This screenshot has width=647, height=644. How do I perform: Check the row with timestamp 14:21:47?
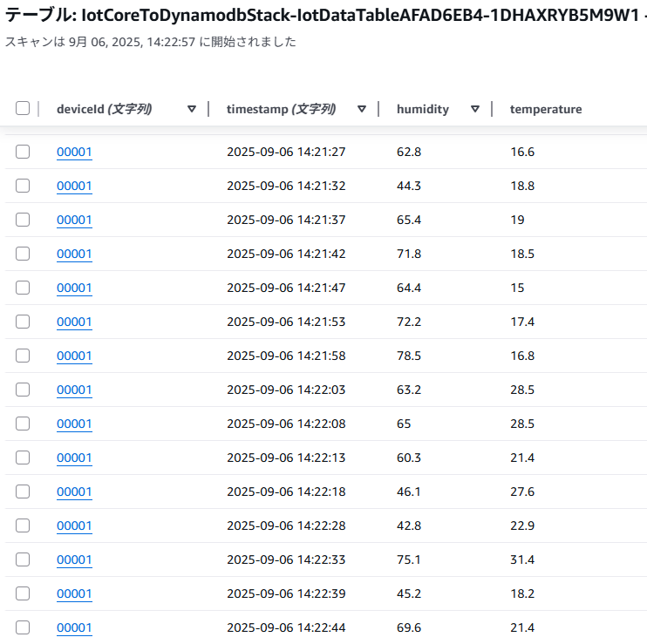tap(23, 288)
